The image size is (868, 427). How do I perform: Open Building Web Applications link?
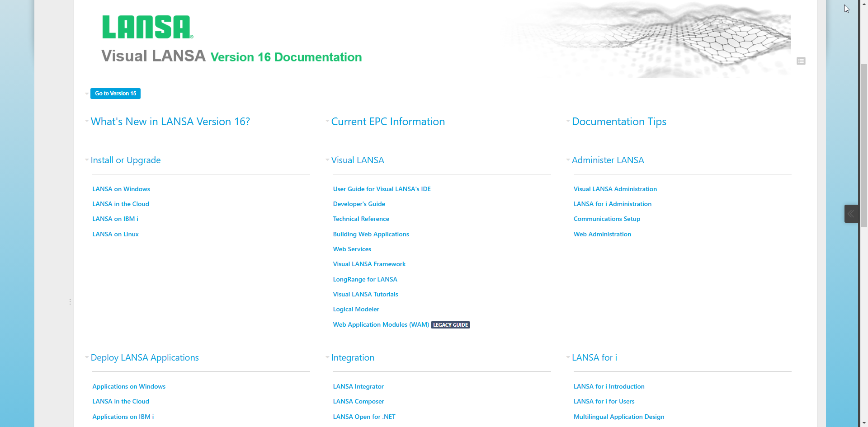pos(371,234)
